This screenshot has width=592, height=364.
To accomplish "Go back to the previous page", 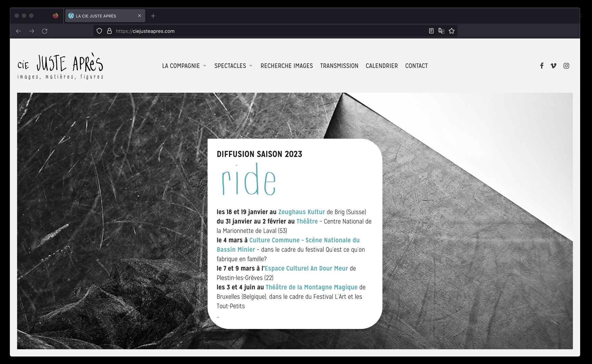I will pos(18,31).
